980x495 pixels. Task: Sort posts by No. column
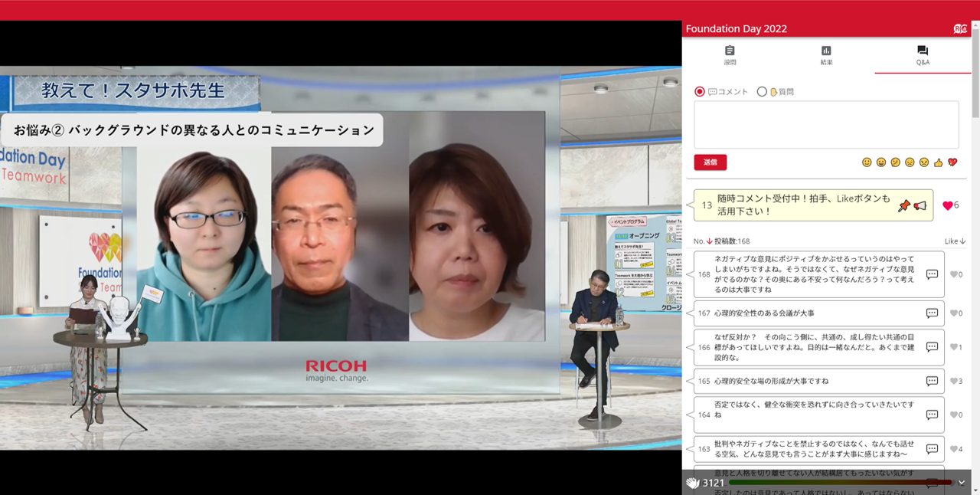point(703,241)
